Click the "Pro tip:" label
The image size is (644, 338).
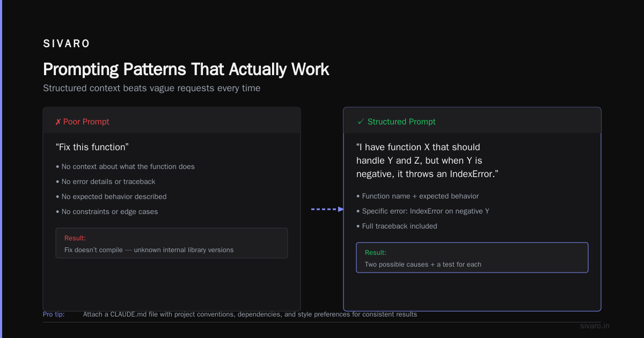pyautogui.click(x=54, y=314)
